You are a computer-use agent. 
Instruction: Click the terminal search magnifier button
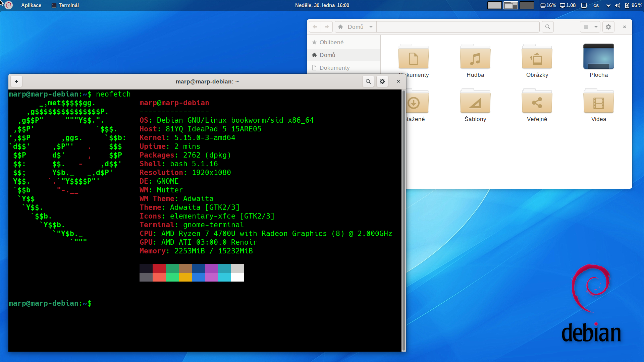368,81
